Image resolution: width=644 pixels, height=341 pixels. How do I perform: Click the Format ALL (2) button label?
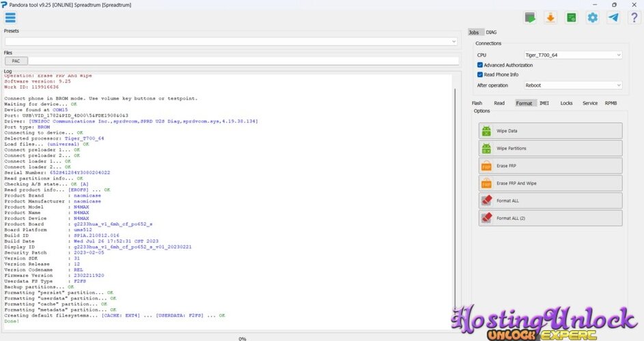pos(511,218)
